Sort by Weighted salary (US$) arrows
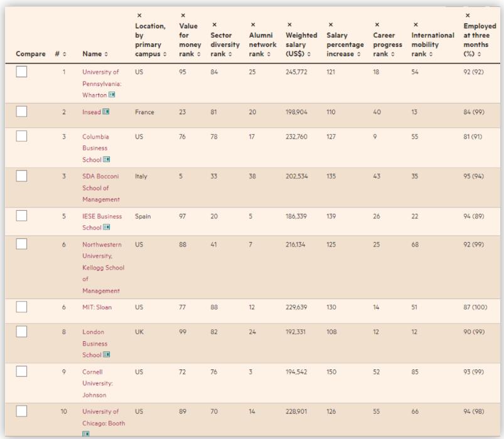 tap(309, 54)
